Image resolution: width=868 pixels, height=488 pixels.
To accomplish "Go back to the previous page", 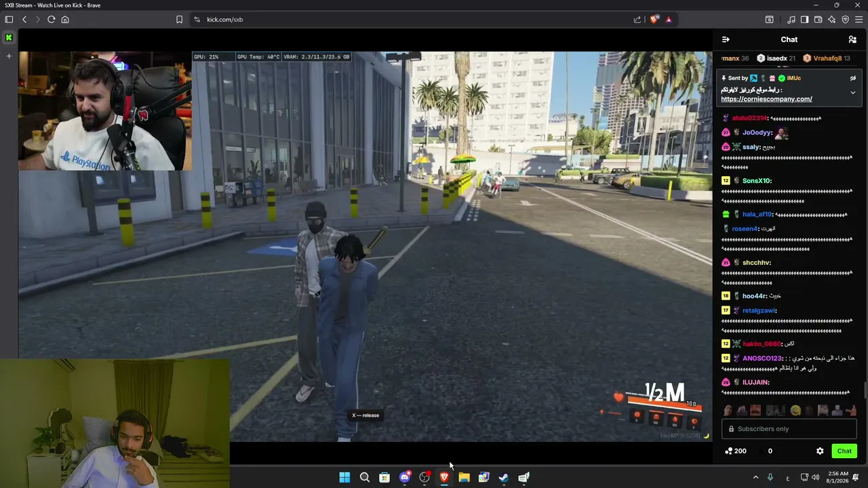I will click(24, 20).
